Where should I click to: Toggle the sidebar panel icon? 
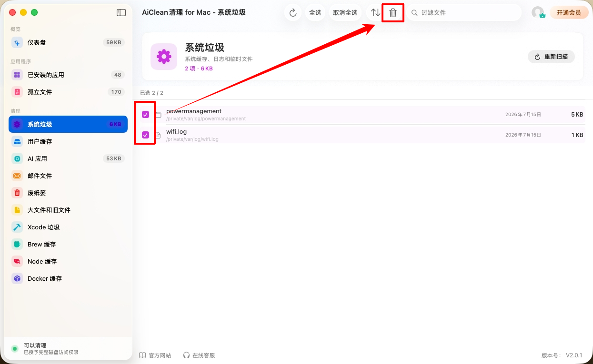click(x=121, y=13)
